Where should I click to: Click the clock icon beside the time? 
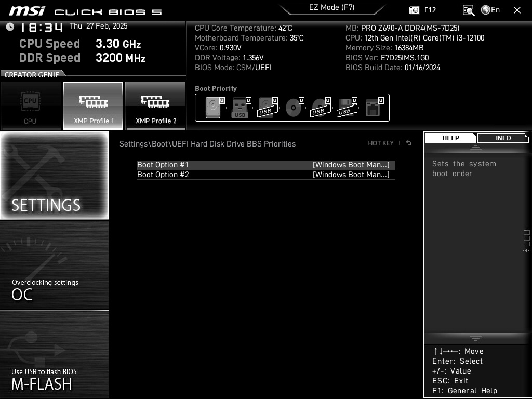pos(10,26)
